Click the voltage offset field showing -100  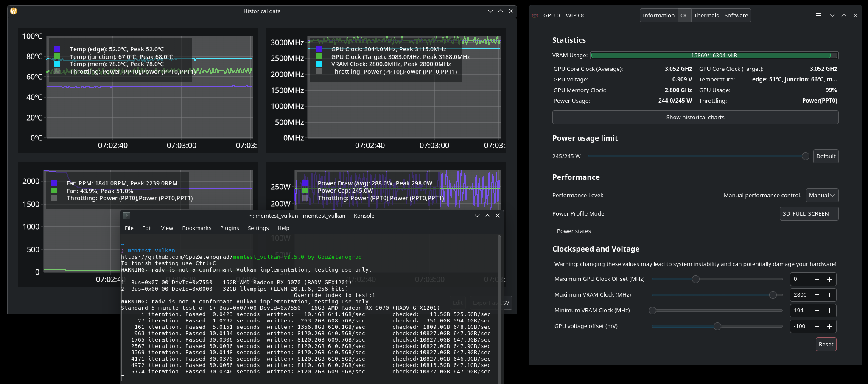click(x=800, y=326)
